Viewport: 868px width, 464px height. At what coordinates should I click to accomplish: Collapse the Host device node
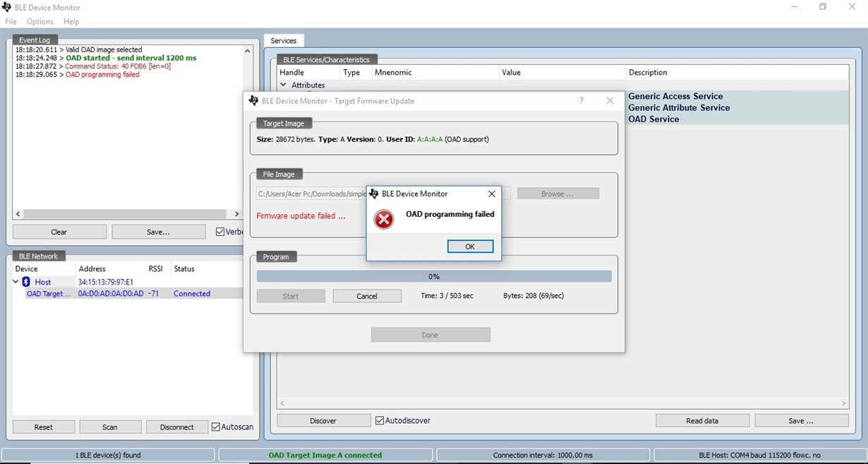coord(16,282)
